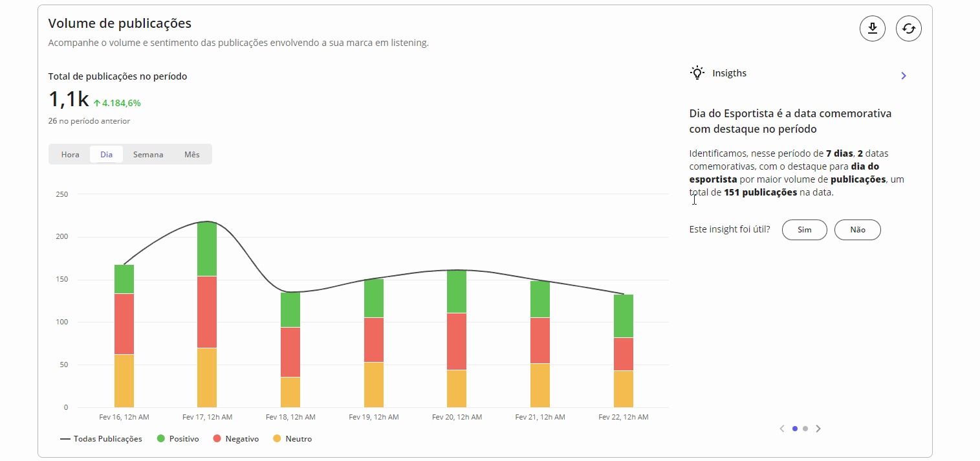Viewport: 980px width, 461px height.
Task: Click green Positivo segment of Fev 17 bar
Action: point(207,249)
